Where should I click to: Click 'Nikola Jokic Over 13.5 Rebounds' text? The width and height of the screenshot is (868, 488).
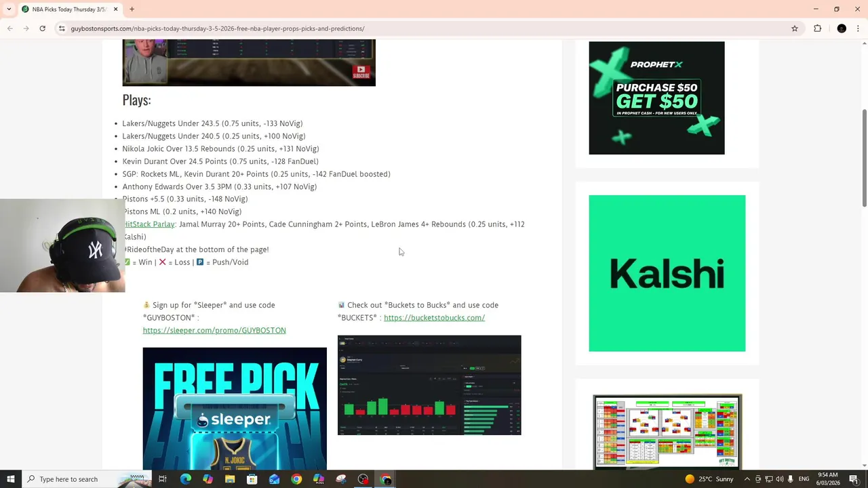pos(220,149)
